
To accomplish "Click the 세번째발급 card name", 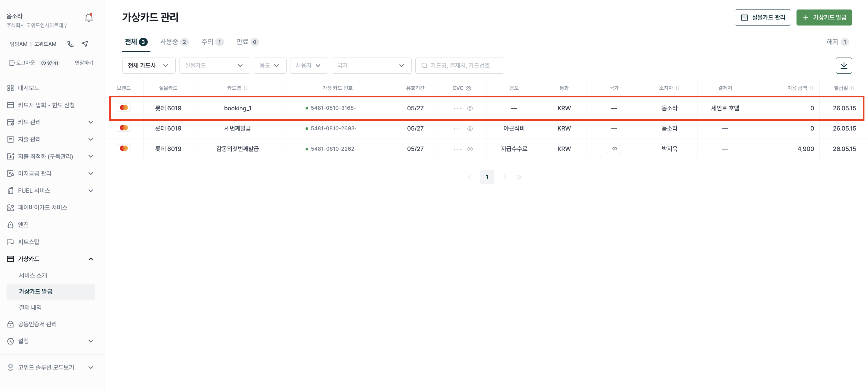I will click(x=238, y=128).
